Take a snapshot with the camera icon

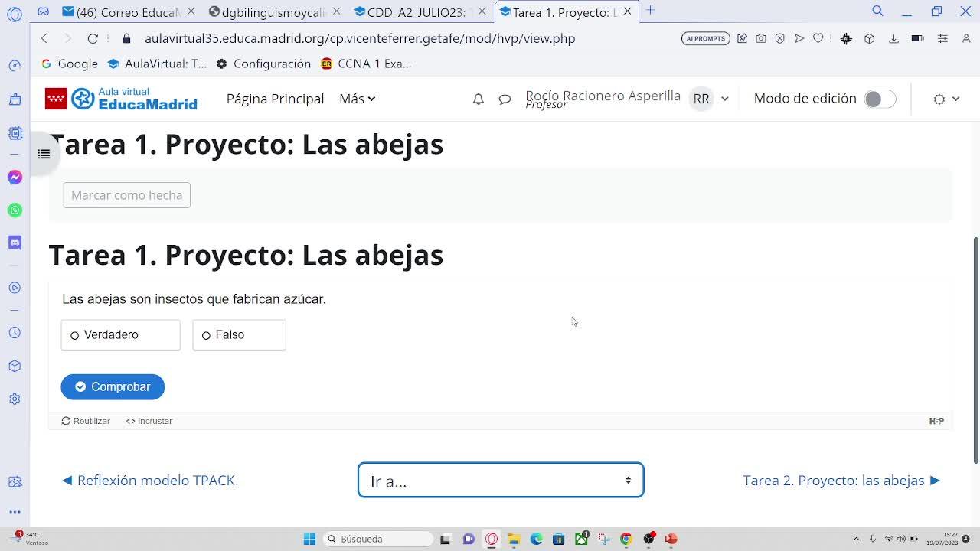[761, 38]
